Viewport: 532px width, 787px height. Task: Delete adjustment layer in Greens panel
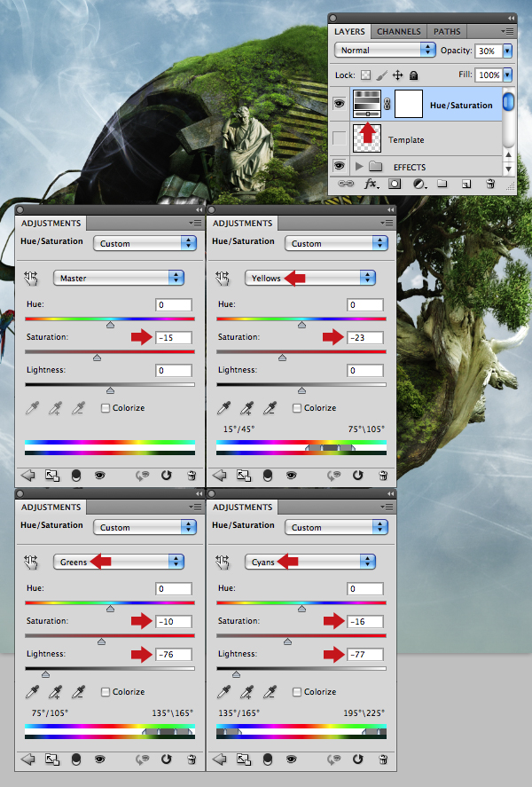tap(191, 759)
